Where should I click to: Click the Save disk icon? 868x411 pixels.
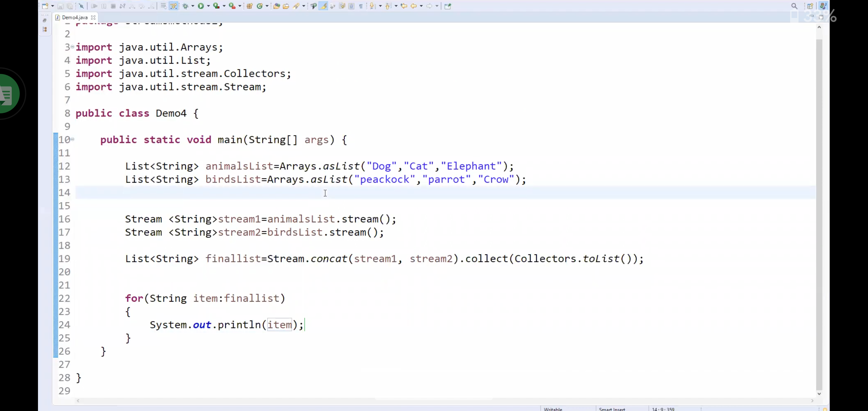pos(60,6)
